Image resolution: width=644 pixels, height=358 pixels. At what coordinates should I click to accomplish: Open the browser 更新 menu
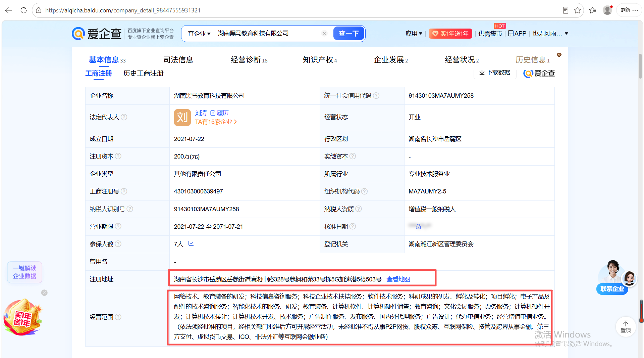coord(629,10)
